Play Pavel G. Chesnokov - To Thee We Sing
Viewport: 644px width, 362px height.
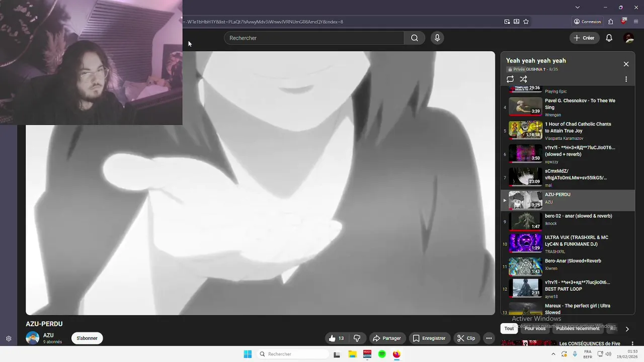tap(568, 107)
